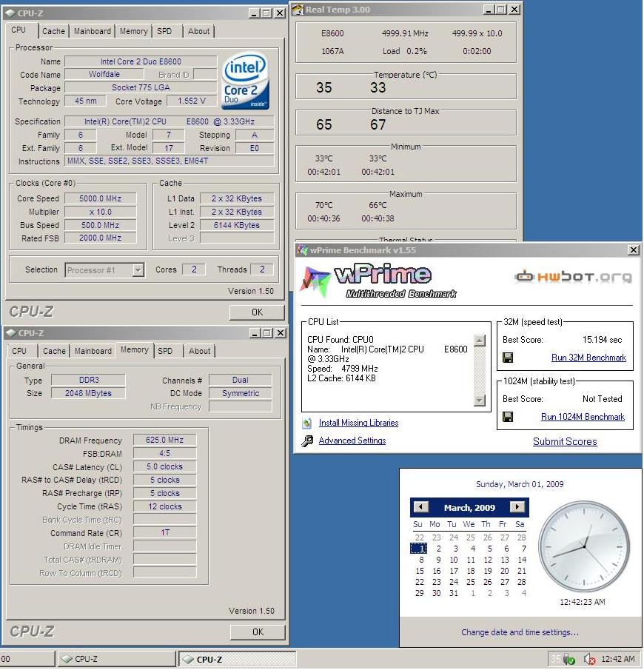
Task: Click the Real Temp 35 tray temperature icon
Action: tap(555, 660)
